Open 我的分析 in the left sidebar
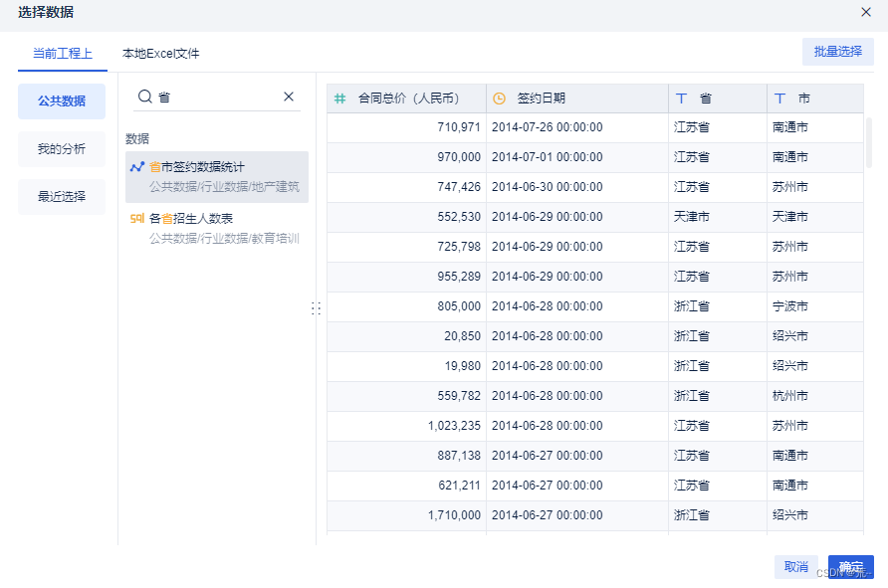 pyautogui.click(x=61, y=149)
